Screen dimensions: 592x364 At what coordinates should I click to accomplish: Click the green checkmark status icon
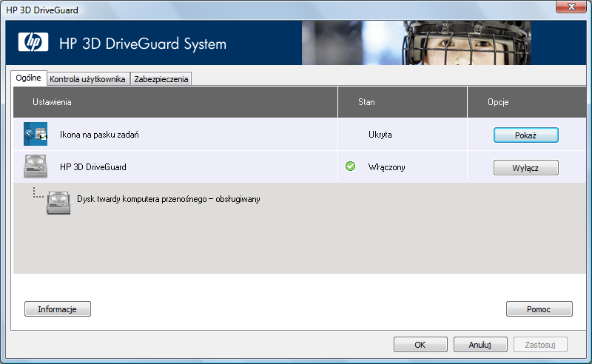click(x=350, y=166)
